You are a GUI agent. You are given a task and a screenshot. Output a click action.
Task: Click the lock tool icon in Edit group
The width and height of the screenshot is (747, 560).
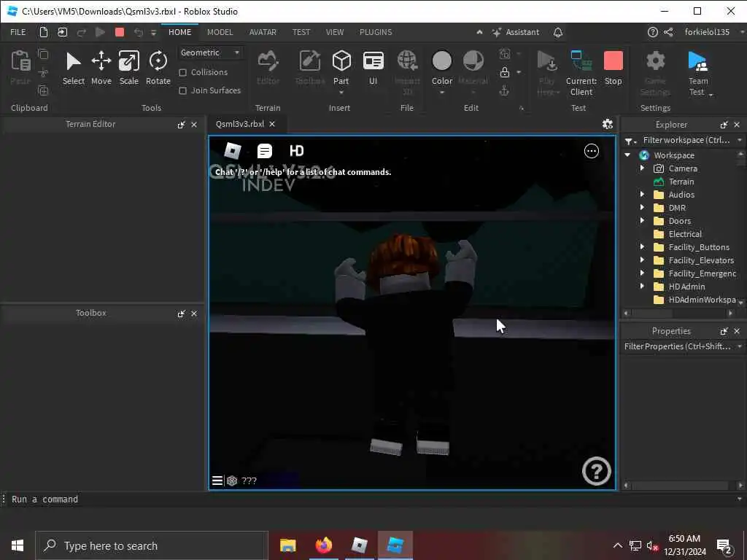505,72
